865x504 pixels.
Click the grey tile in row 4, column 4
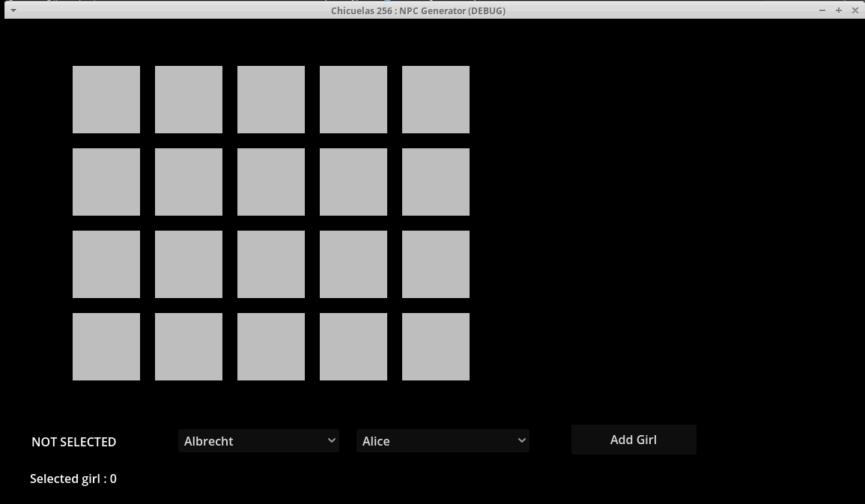tap(353, 346)
